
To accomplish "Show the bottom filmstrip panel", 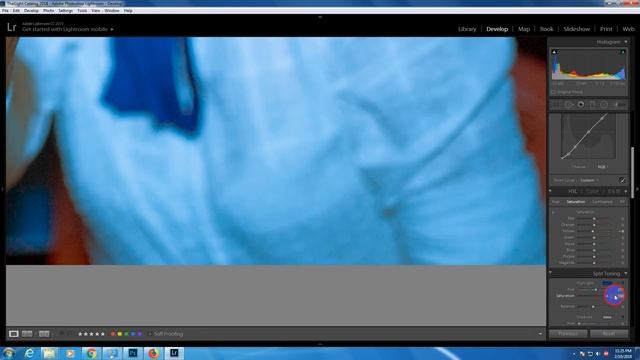I will click(320, 344).
